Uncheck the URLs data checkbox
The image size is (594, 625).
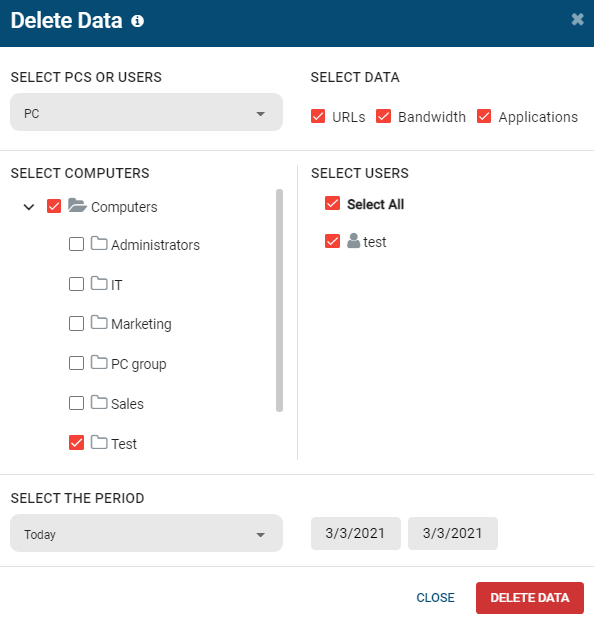[x=318, y=116]
